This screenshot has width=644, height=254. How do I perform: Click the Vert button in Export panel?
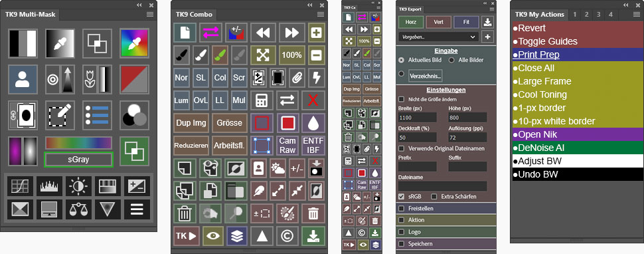[439, 22]
